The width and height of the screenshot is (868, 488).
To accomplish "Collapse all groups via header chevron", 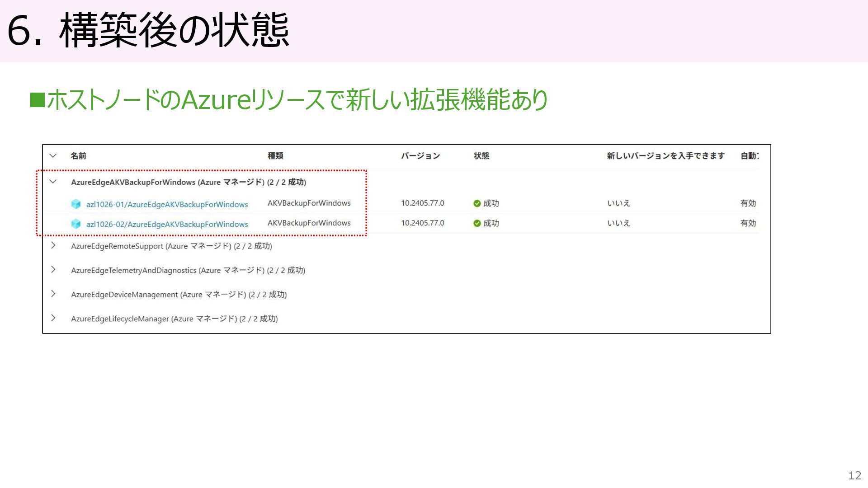I will (53, 156).
